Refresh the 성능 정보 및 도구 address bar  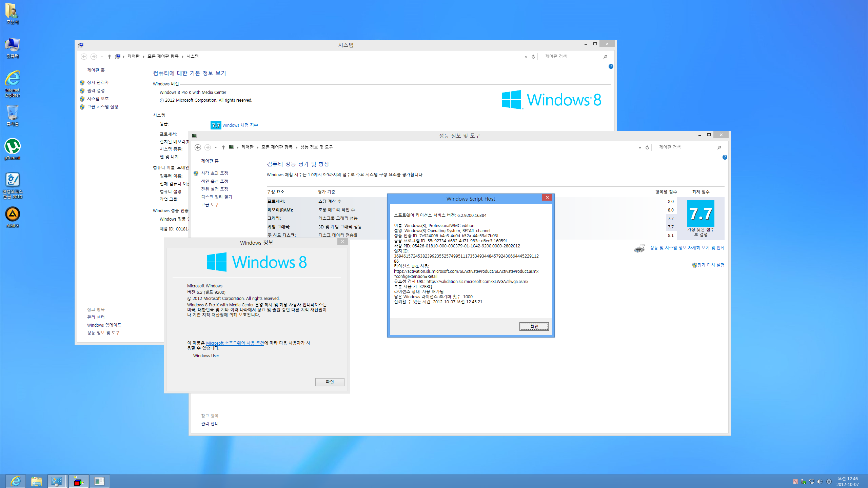(647, 147)
